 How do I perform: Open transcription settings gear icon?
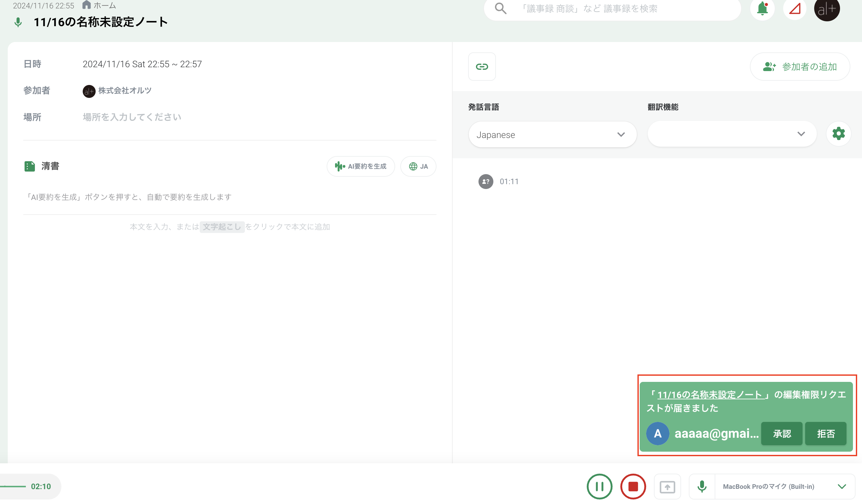tap(838, 133)
